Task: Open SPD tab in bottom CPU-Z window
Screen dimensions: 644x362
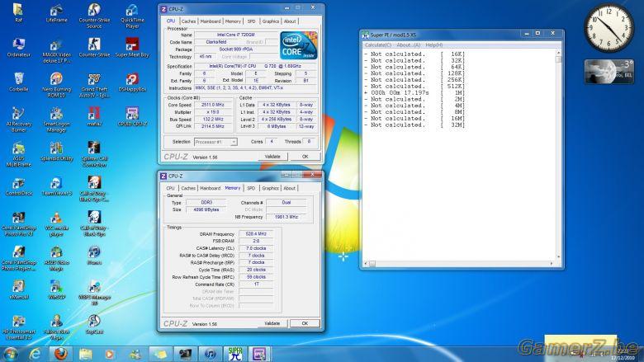Action: (x=251, y=188)
